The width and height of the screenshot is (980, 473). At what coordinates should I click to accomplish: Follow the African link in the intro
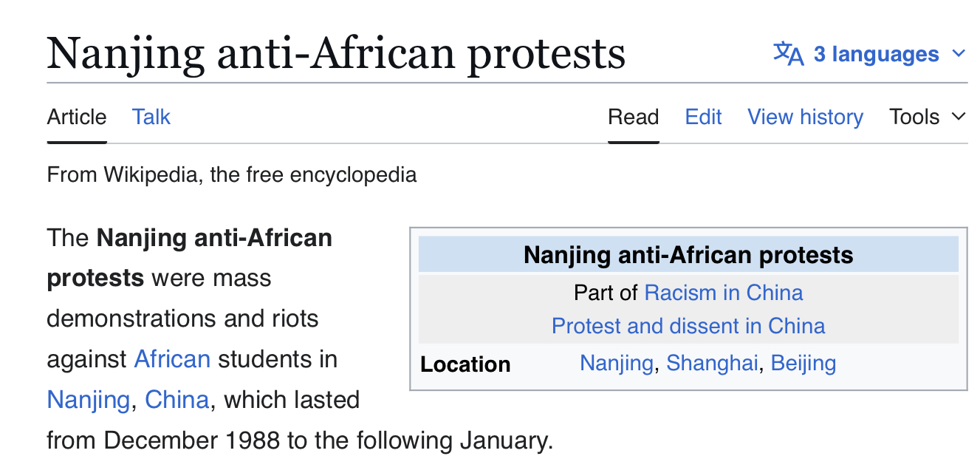pos(172,359)
